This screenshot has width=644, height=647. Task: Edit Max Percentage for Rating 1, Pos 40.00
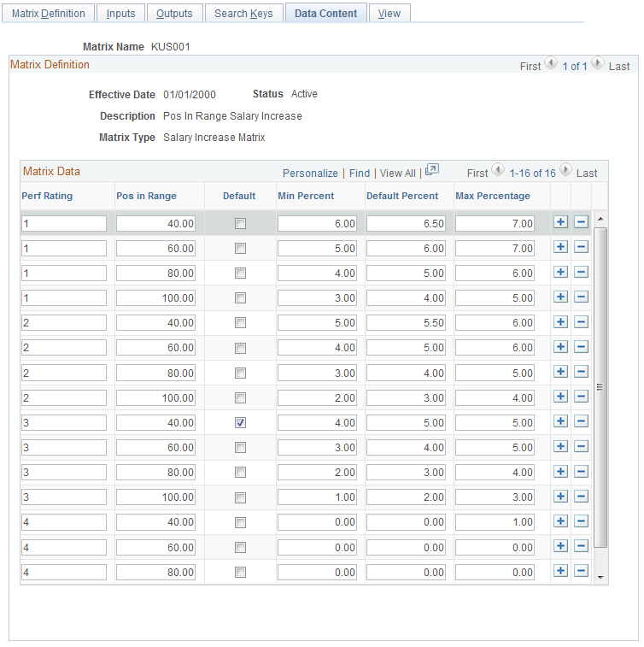coord(495,224)
